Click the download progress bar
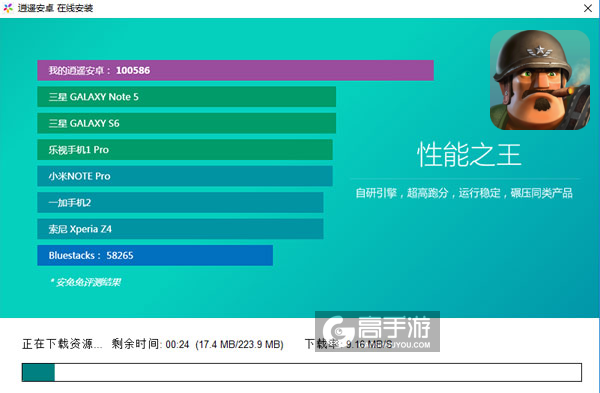 pos(302,372)
